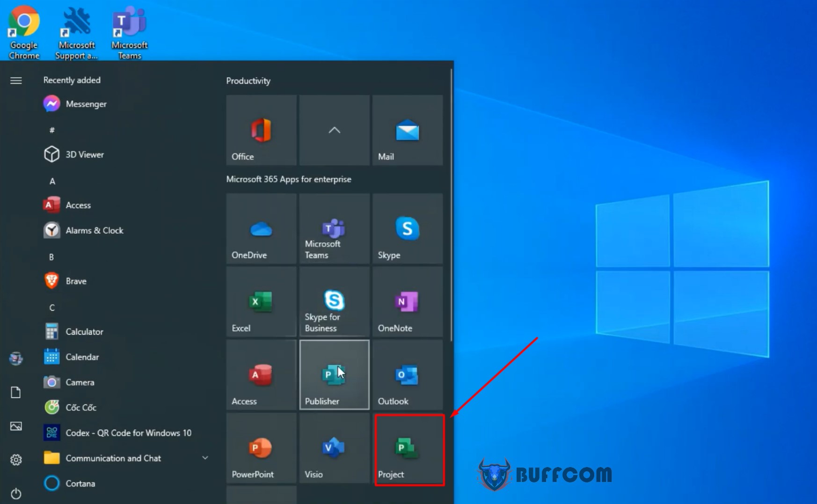This screenshot has height=504, width=817.
Task: Click the # letter header
Action: point(52,130)
